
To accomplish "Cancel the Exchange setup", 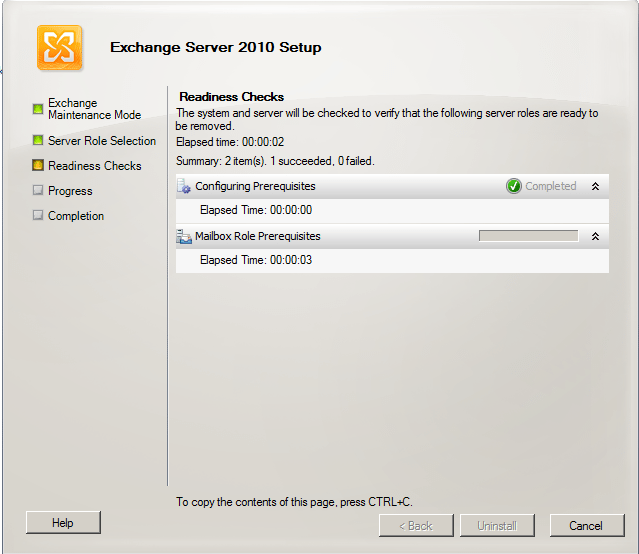I will pyautogui.click(x=587, y=526).
